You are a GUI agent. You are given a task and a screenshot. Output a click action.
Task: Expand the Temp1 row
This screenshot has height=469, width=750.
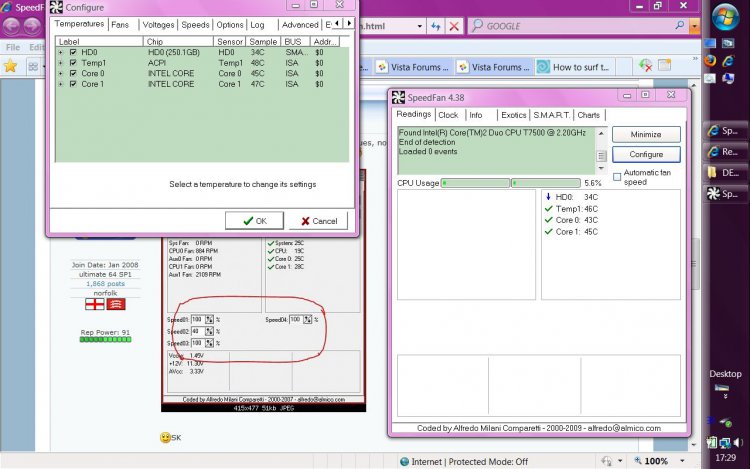click(61, 63)
